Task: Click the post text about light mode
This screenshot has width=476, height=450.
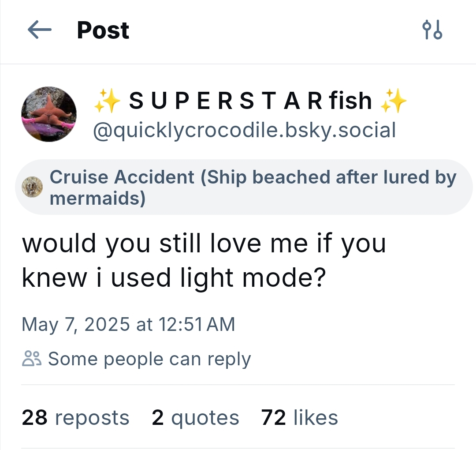Action: point(204,260)
